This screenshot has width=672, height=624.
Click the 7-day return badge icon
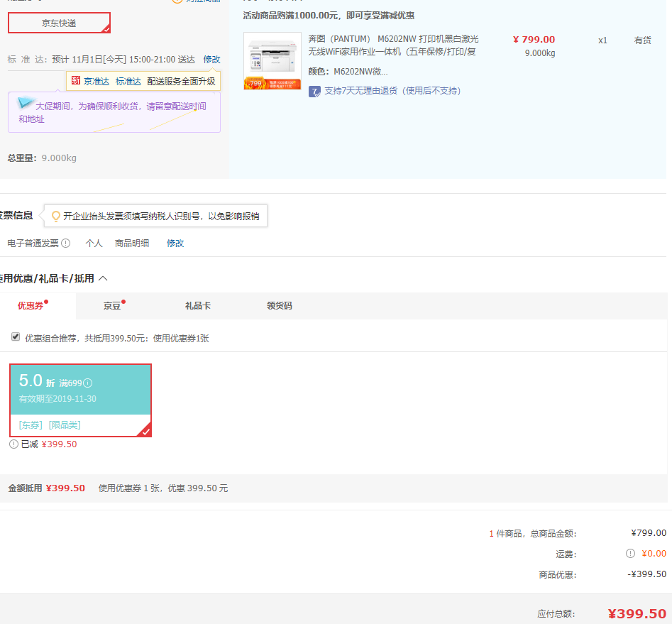pos(314,92)
